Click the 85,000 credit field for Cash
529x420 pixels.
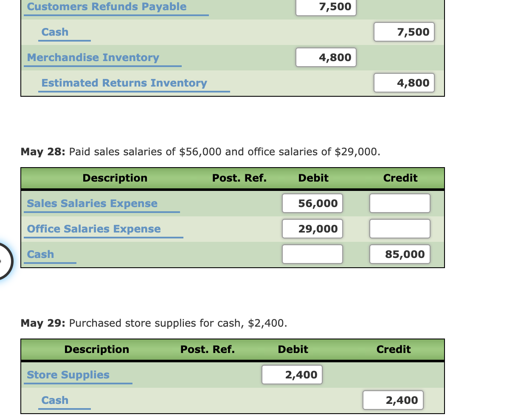coord(400,254)
